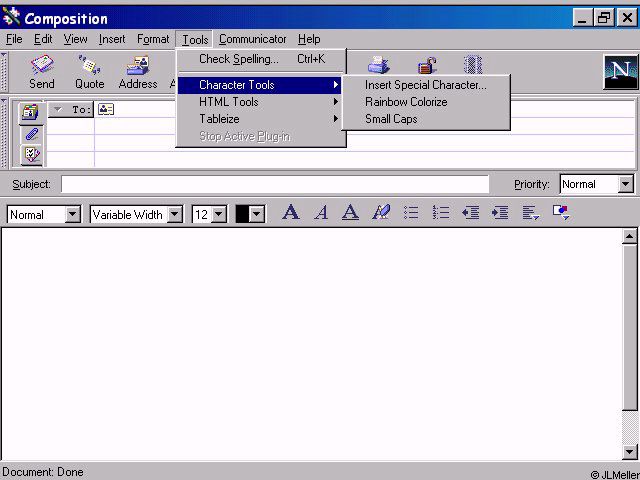Click in the message body area
Screen dimensions: 640x480
click(311, 344)
